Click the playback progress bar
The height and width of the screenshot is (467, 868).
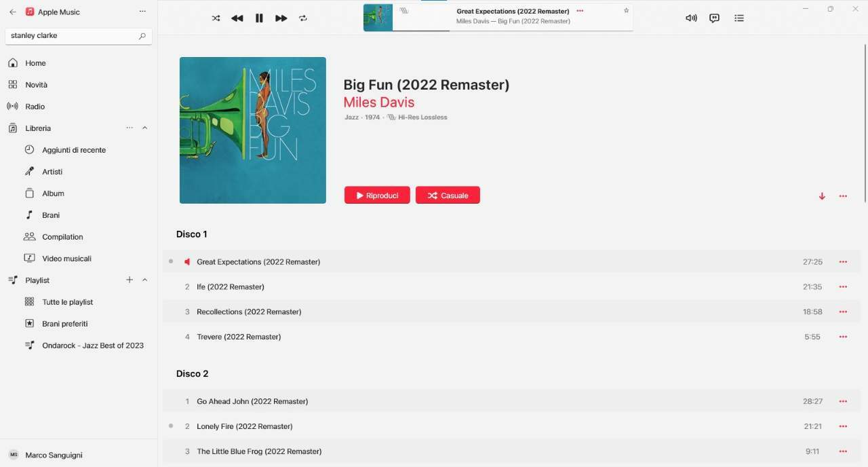513,31
